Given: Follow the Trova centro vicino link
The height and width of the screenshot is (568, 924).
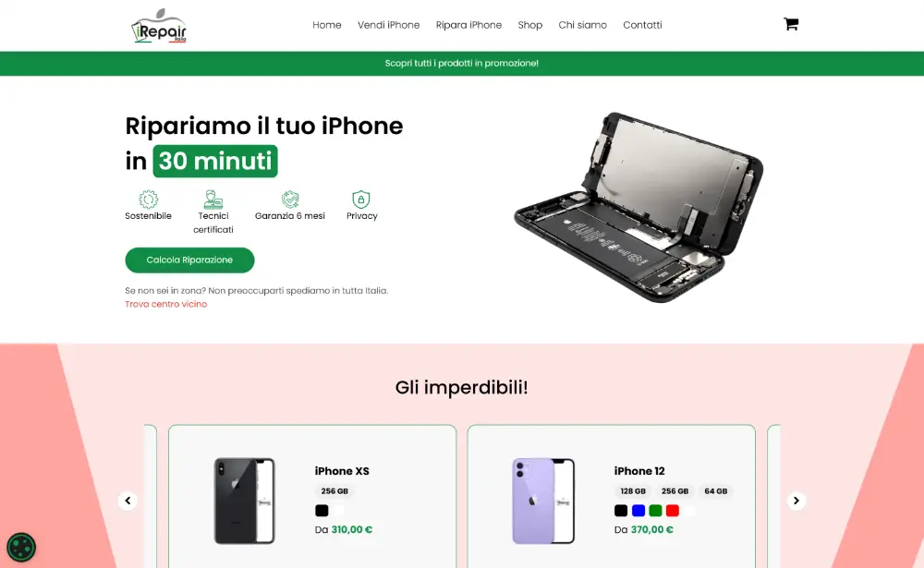Looking at the screenshot, I should 166,304.
